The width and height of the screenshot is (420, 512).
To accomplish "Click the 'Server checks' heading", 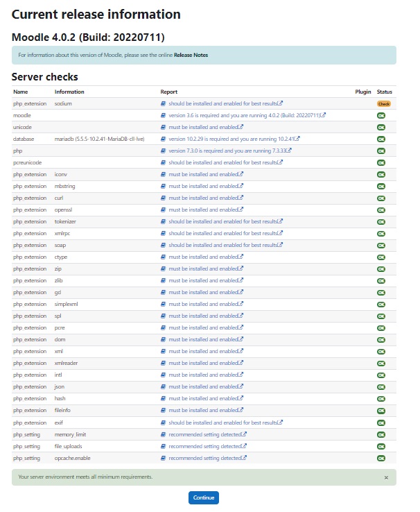I will (44, 77).
